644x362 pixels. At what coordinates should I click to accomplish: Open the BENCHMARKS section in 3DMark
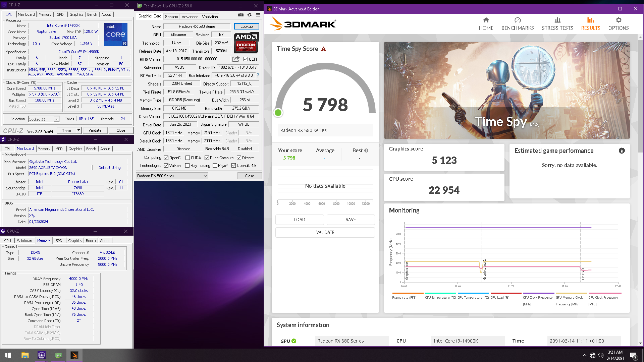[x=517, y=24]
